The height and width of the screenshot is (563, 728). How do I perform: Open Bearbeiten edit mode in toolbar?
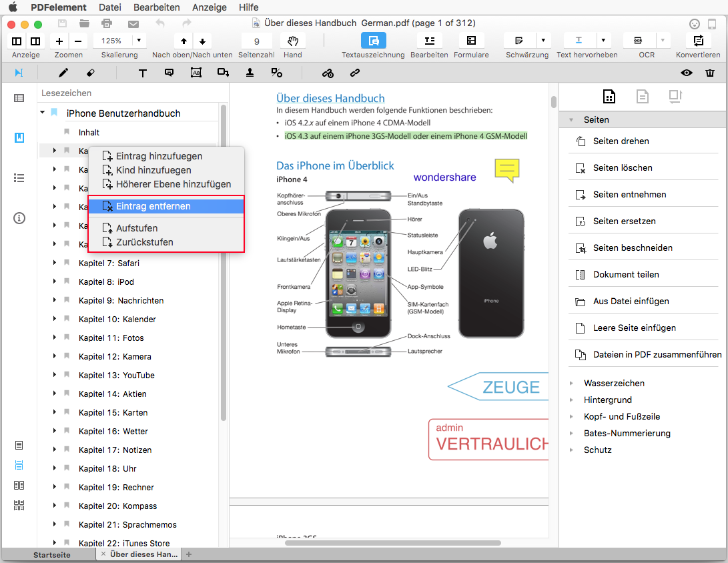[430, 41]
